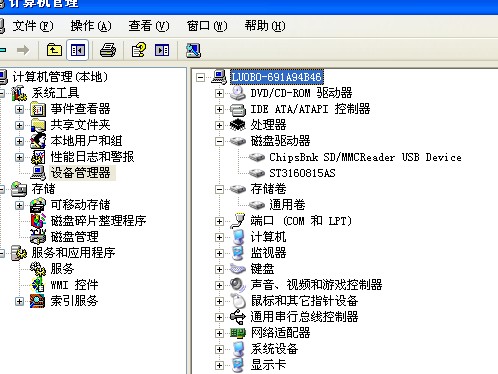Click the ports (COM 和 LPT) icon
Viewport: 498px width, 374px height.
[x=238, y=221]
